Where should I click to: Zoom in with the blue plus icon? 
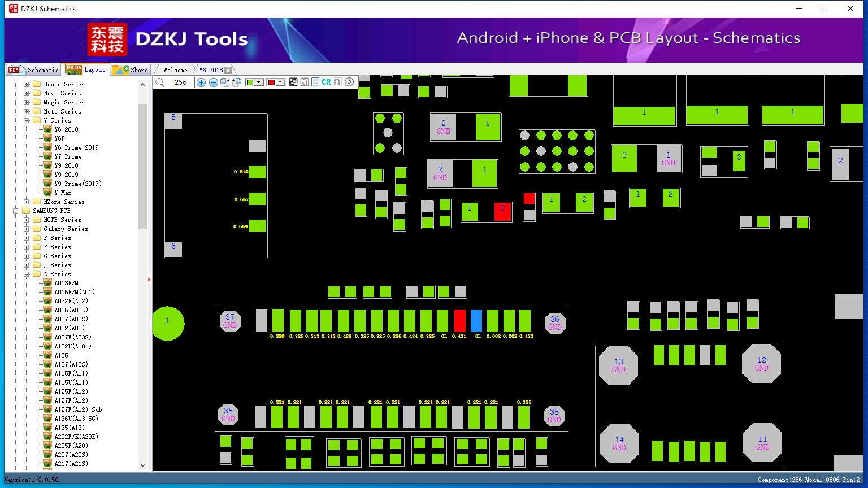[x=201, y=82]
